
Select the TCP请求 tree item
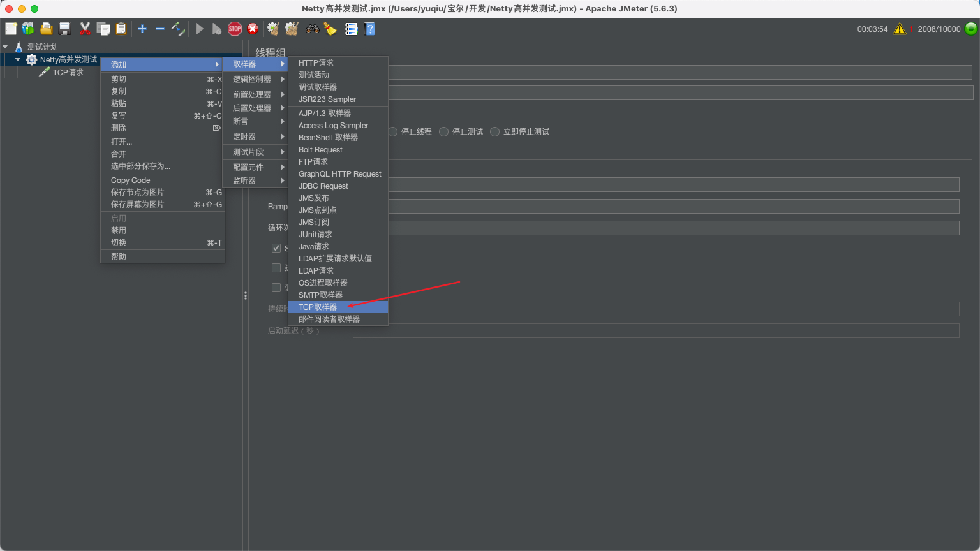68,72
